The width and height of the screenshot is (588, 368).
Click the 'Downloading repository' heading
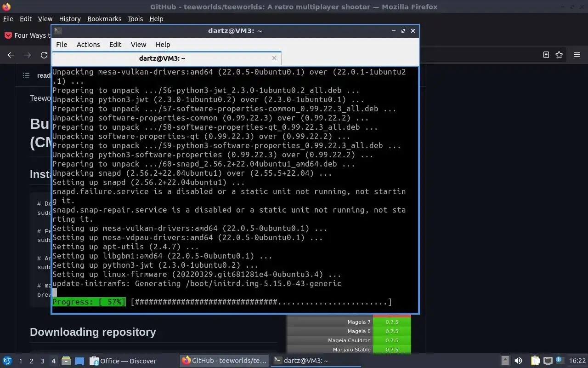pos(93,332)
